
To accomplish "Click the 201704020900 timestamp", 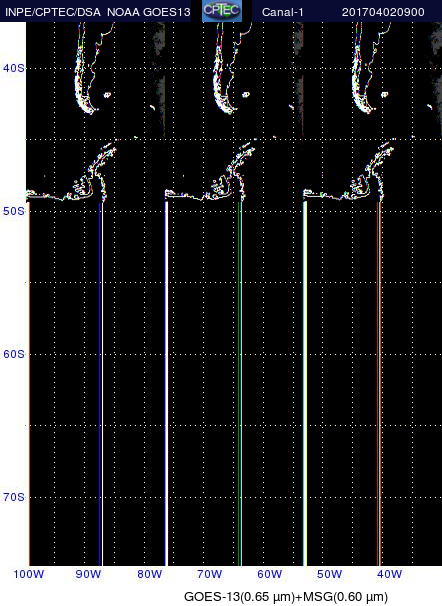I will pos(383,12).
